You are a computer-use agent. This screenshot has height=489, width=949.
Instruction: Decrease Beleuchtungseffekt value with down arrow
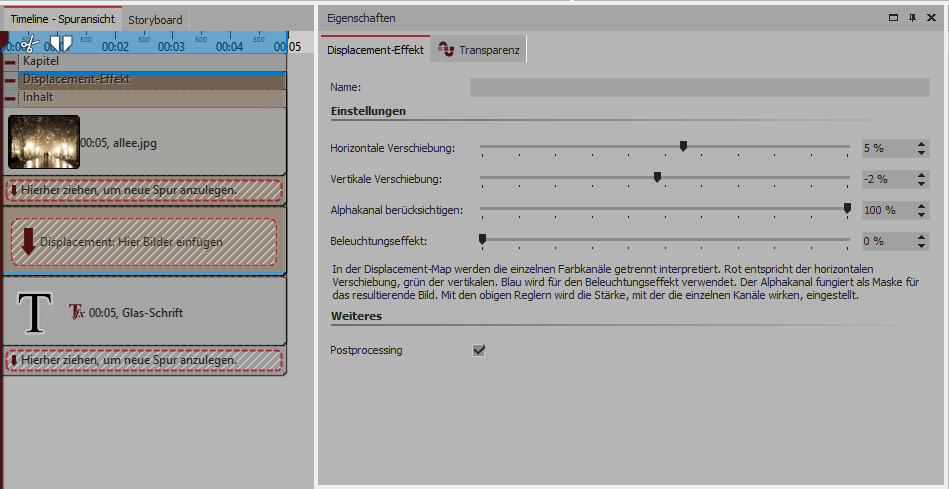pos(920,245)
